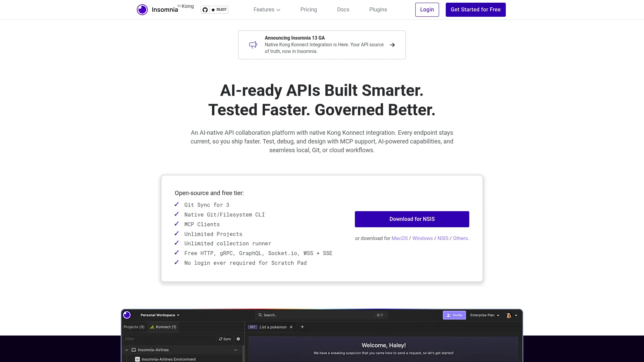The height and width of the screenshot is (362, 644).
Task: Click the Login button
Action: point(427,10)
